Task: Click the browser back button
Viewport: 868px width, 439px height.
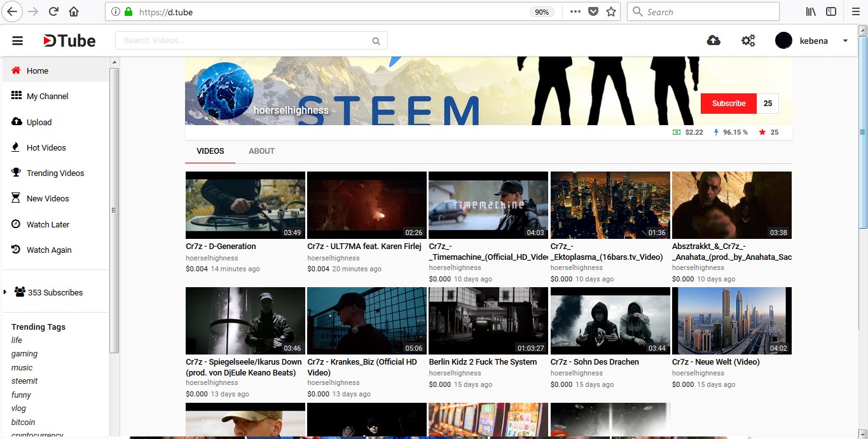Action: click(x=11, y=11)
